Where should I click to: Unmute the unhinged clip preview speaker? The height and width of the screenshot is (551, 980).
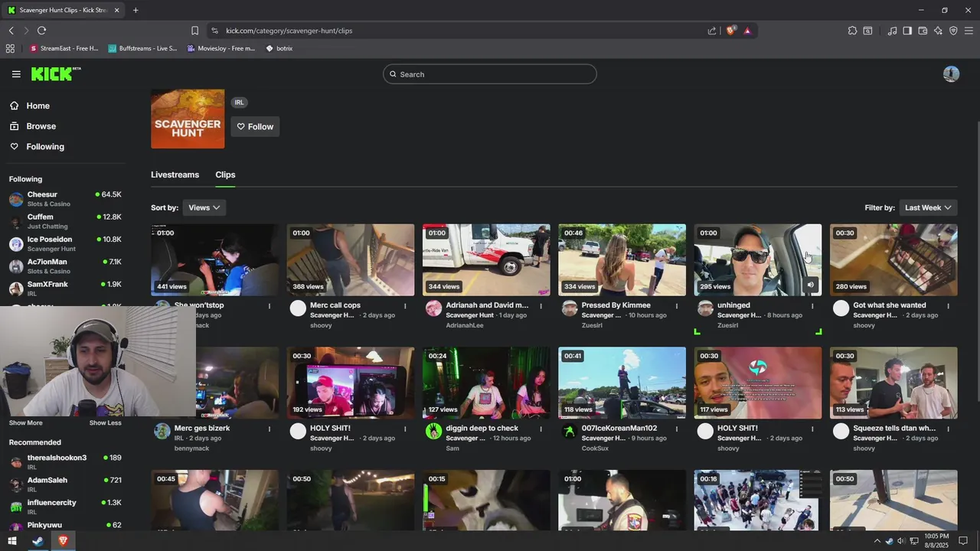(x=811, y=285)
